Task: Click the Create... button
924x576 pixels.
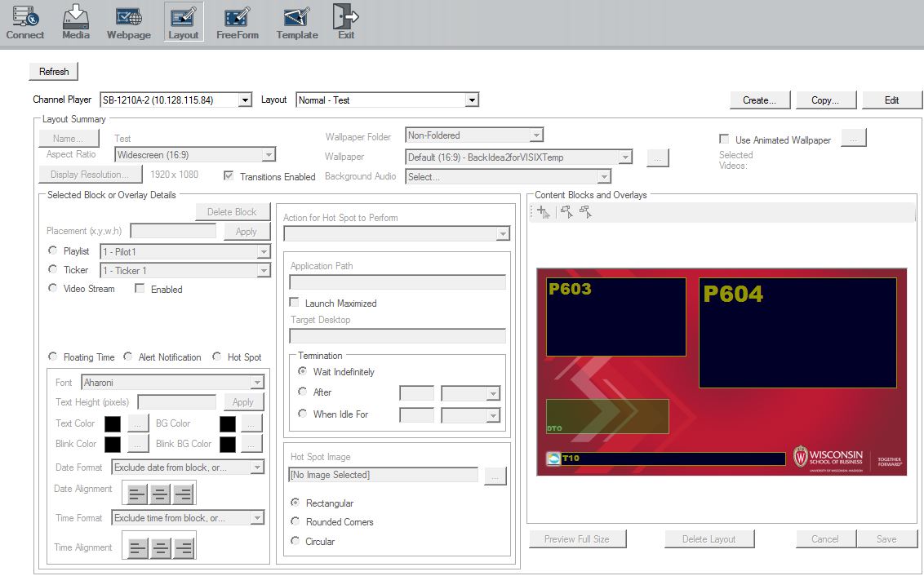Action: click(759, 100)
